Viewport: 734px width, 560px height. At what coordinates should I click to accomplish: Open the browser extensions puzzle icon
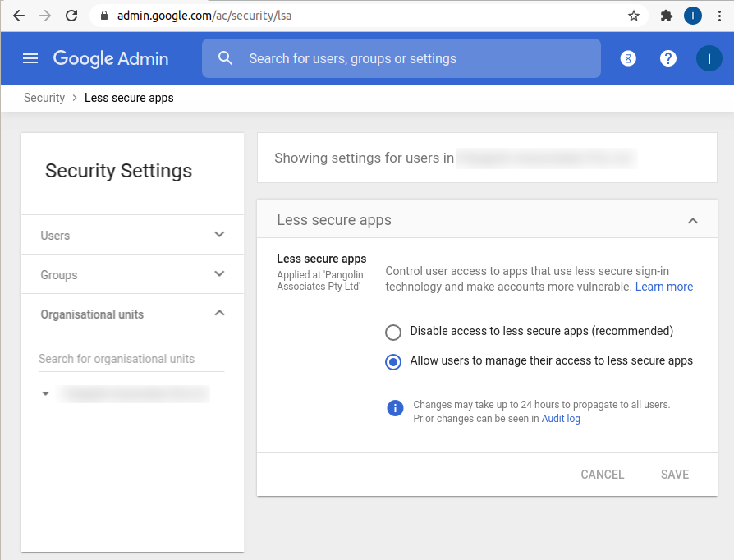pos(667,16)
